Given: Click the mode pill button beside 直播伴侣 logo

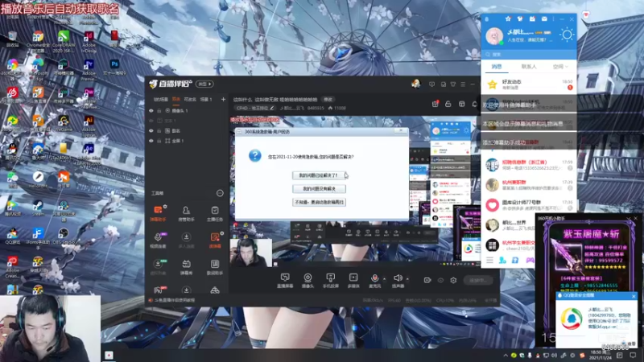Looking at the screenshot, I should click(204, 84).
